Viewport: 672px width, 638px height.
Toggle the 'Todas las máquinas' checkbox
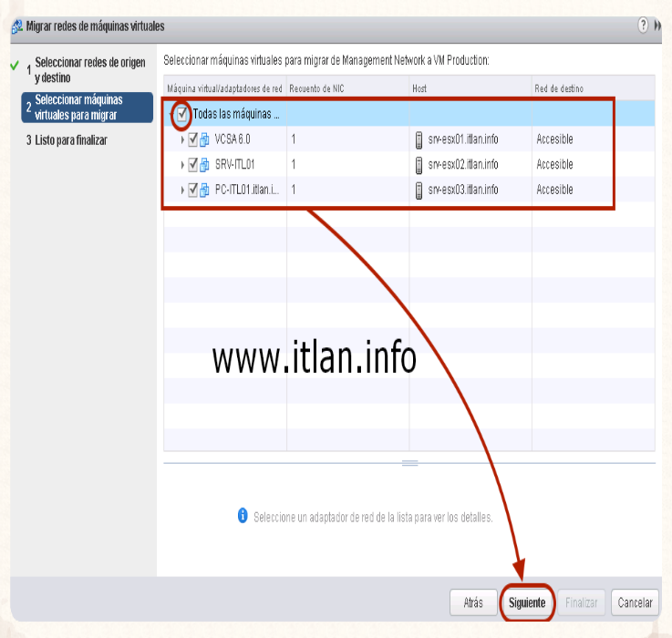tap(182, 114)
